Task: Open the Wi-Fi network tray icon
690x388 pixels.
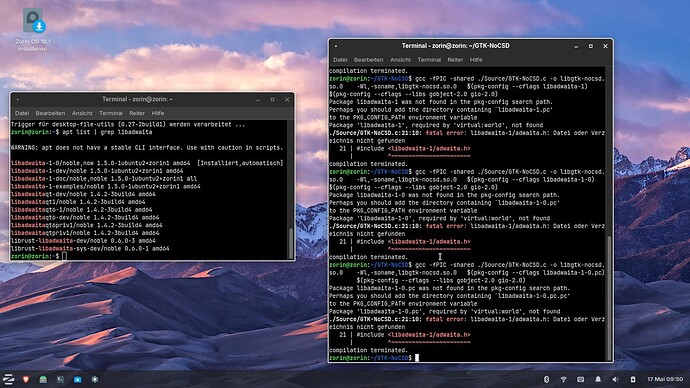Action: pos(564,379)
